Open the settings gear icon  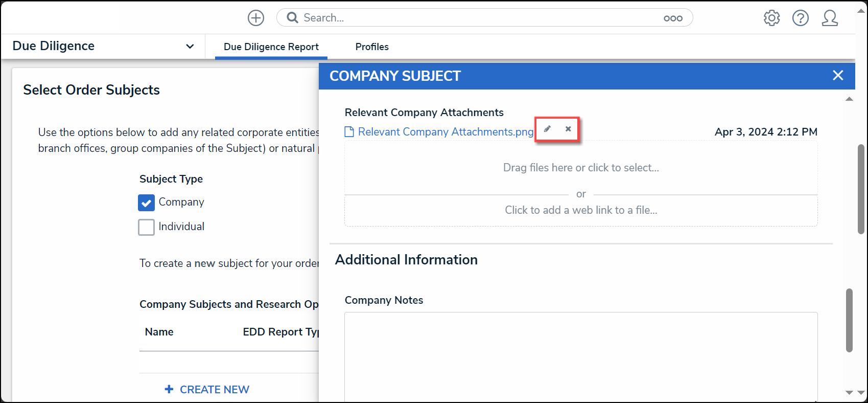(x=771, y=18)
